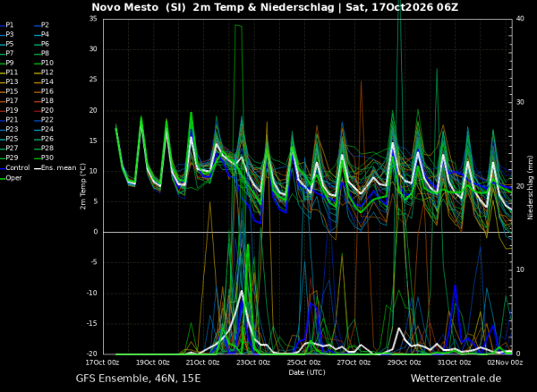Image resolution: width=537 pixels, height=392 pixels.
Task: Select the P19 legend item
Action: (9, 110)
